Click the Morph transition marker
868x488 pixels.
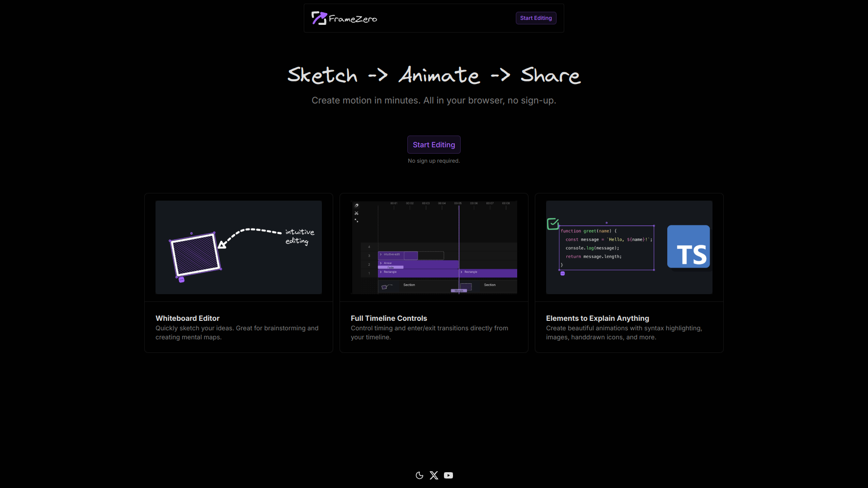(x=459, y=291)
